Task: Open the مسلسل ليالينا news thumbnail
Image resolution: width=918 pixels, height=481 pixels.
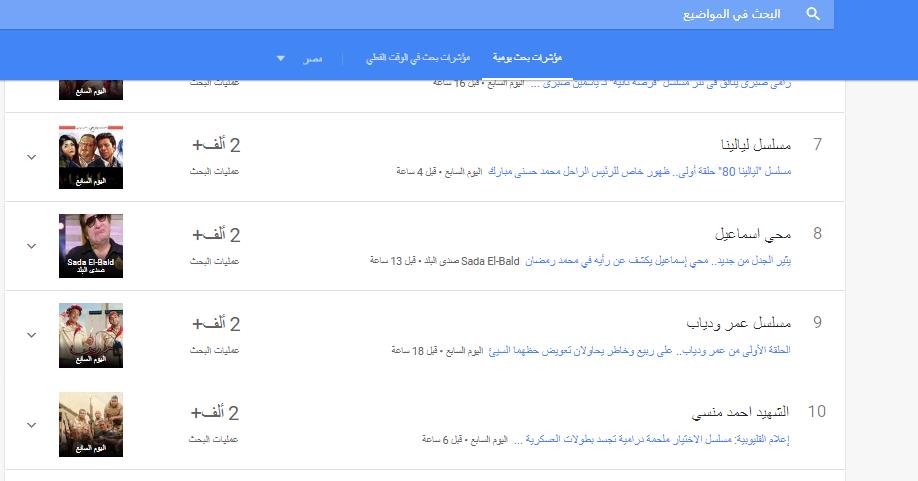Action: pos(91,157)
